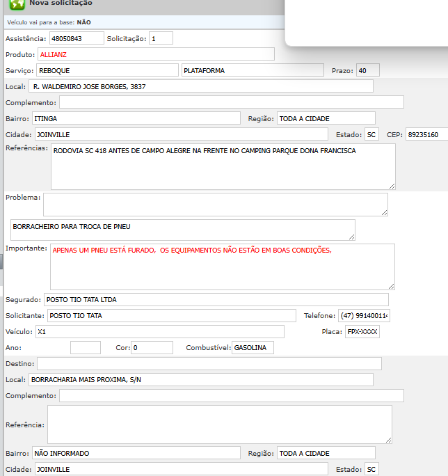The width and height of the screenshot is (448, 476).
Task: Click the Solicitante field
Action: [x=172, y=315]
